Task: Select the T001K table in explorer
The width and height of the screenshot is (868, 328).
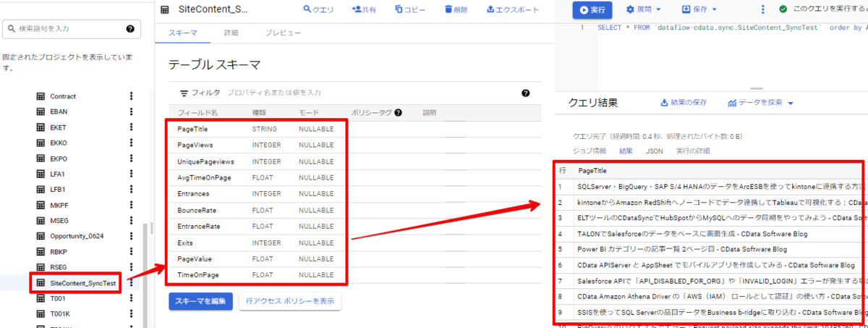Action: pyautogui.click(x=59, y=314)
